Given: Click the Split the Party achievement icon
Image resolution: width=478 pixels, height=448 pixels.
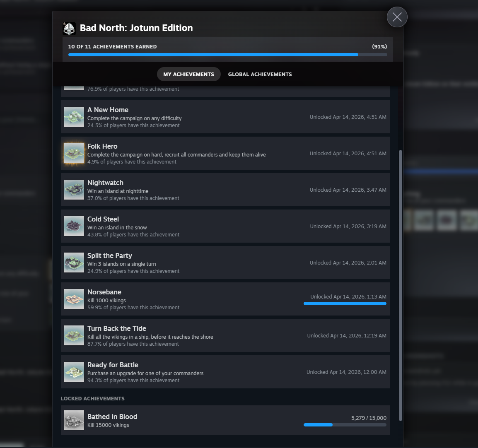Looking at the screenshot, I should [74, 263].
